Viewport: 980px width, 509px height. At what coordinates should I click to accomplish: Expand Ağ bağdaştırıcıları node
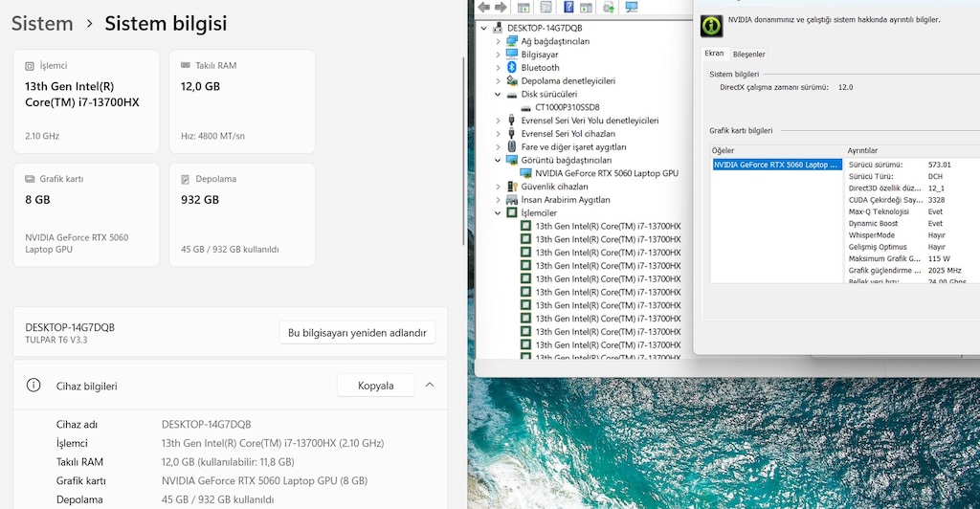[498, 41]
